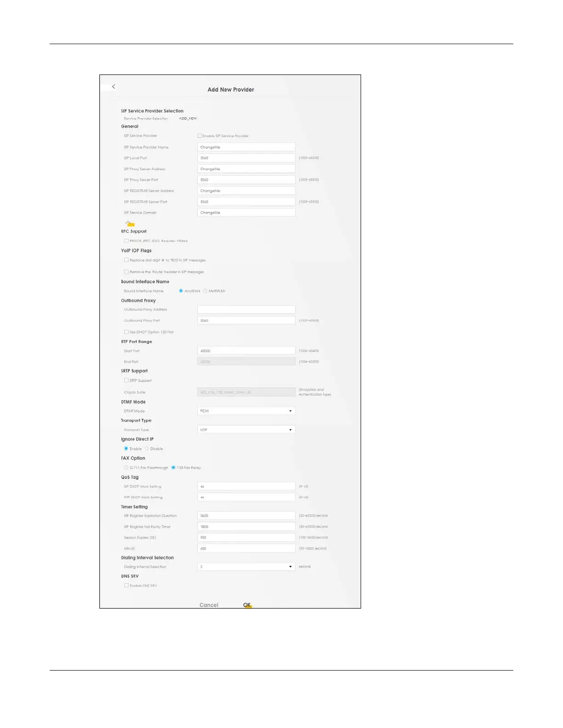Click the General section heading

(130, 126)
